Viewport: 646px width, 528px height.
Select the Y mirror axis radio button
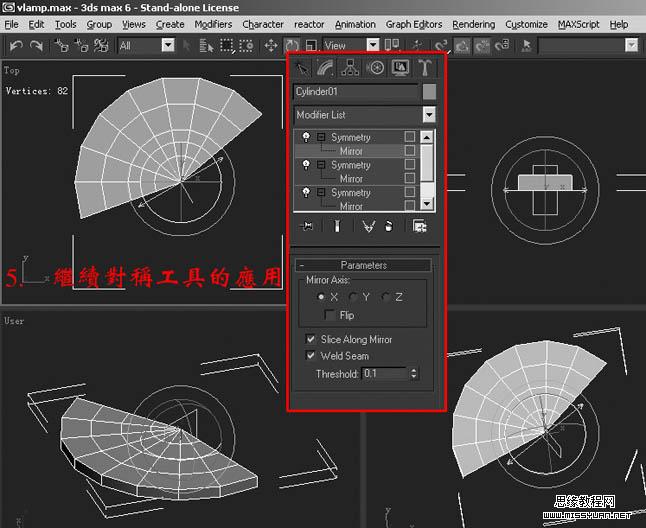[353, 297]
